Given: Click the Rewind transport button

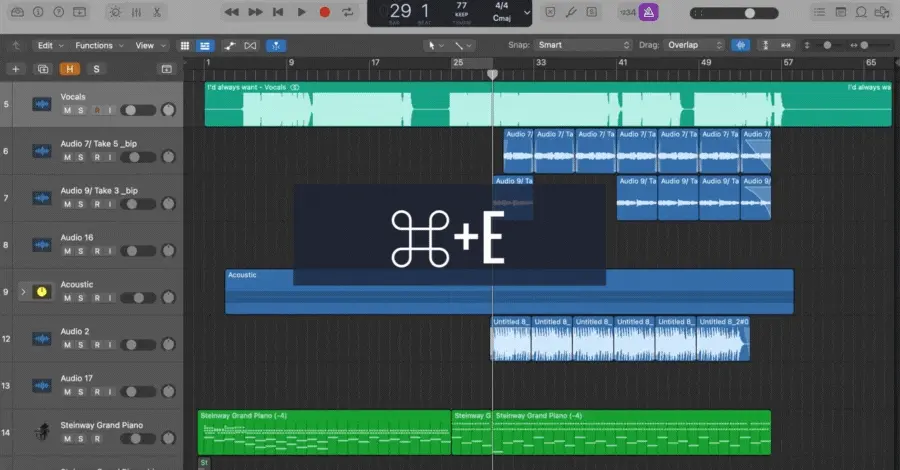Looking at the screenshot, I should (x=231, y=12).
